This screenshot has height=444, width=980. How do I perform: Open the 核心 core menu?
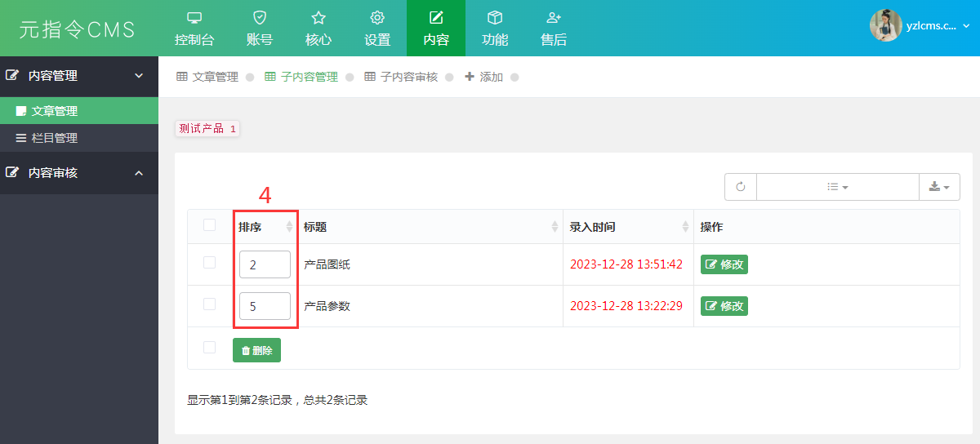coord(318,29)
